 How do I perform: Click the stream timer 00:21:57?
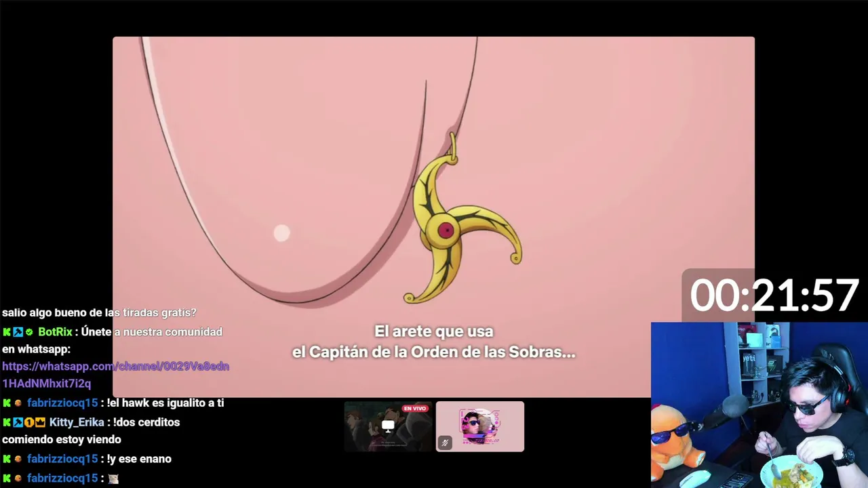774,296
